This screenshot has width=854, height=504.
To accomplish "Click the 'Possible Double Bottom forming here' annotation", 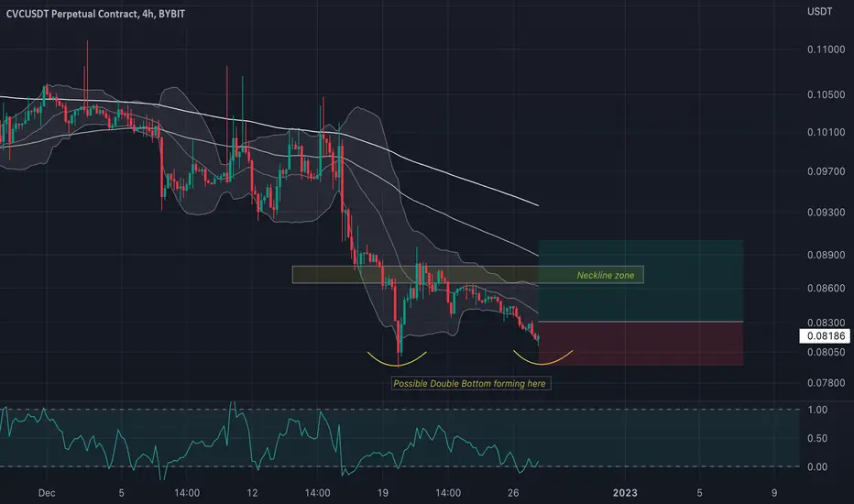I will tap(469, 384).
